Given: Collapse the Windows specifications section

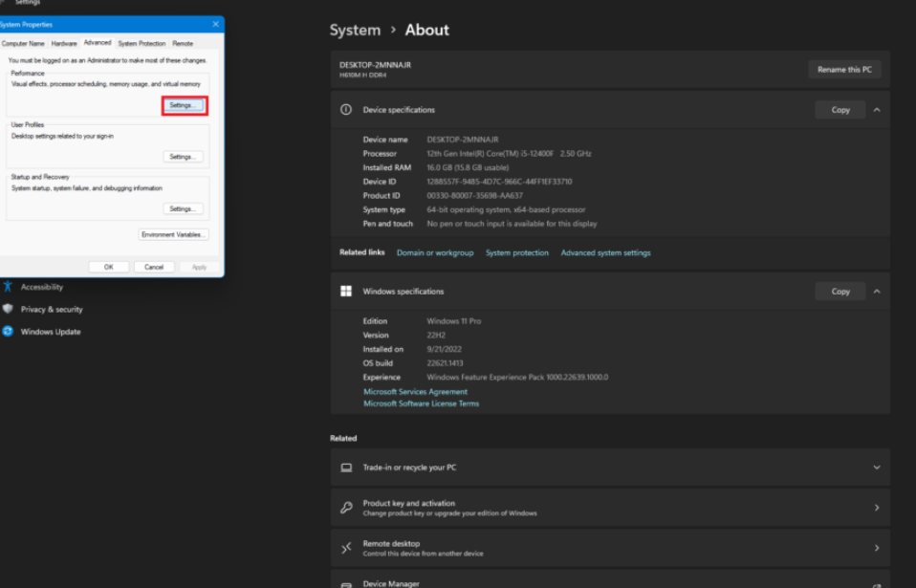Looking at the screenshot, I should click(x=876, y=292).
